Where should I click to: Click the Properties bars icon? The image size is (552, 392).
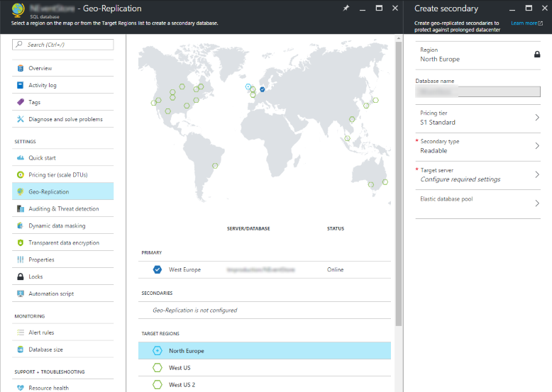tap(21, 260)
